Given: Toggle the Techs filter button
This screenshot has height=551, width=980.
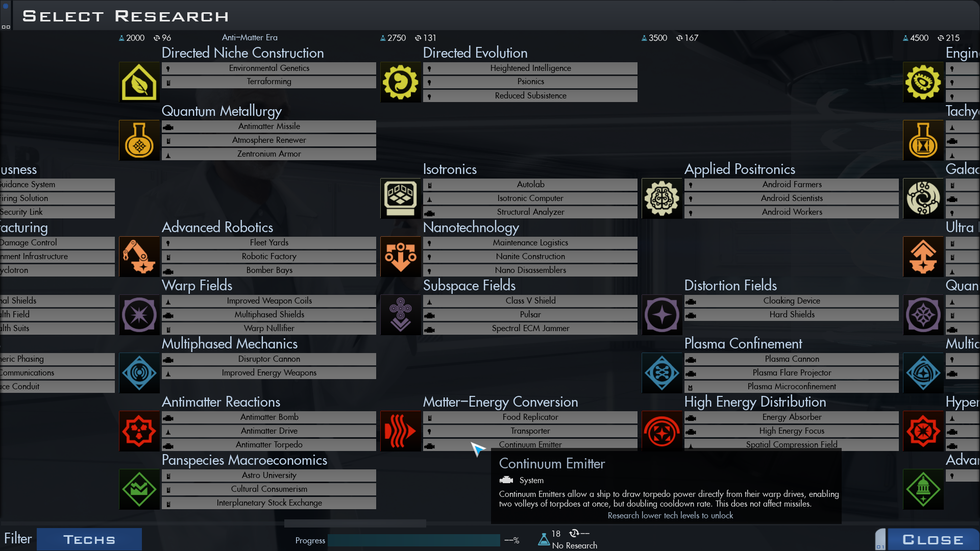Looking at the screenshot, I should click(89, 539).
